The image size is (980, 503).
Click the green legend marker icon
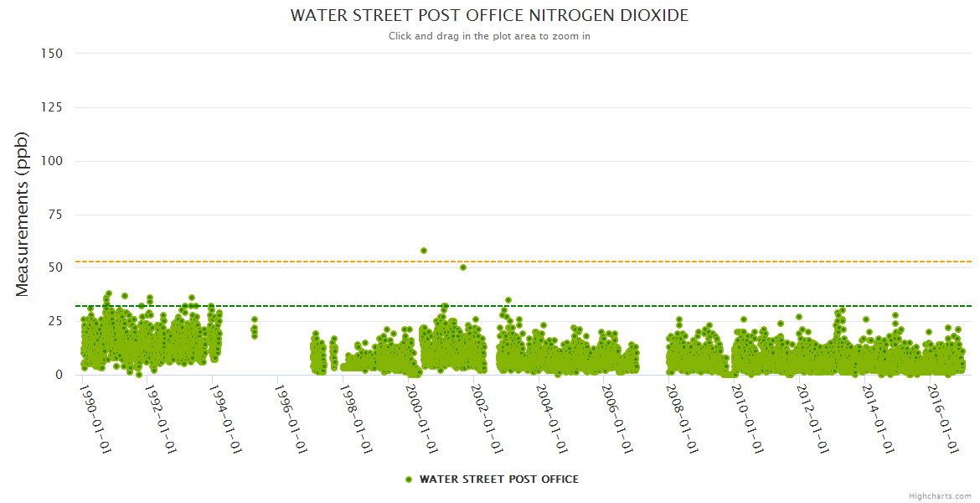click(x=409, y=480)
